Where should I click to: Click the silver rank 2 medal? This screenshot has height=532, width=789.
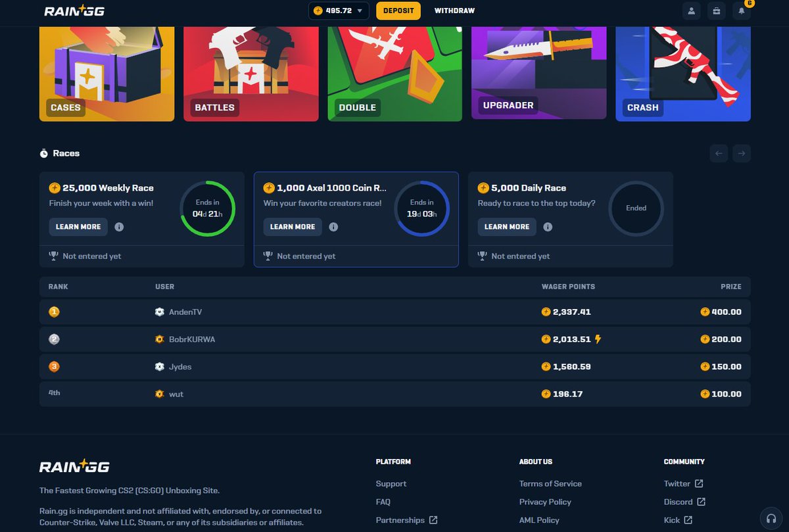click(x=54, y=339)
